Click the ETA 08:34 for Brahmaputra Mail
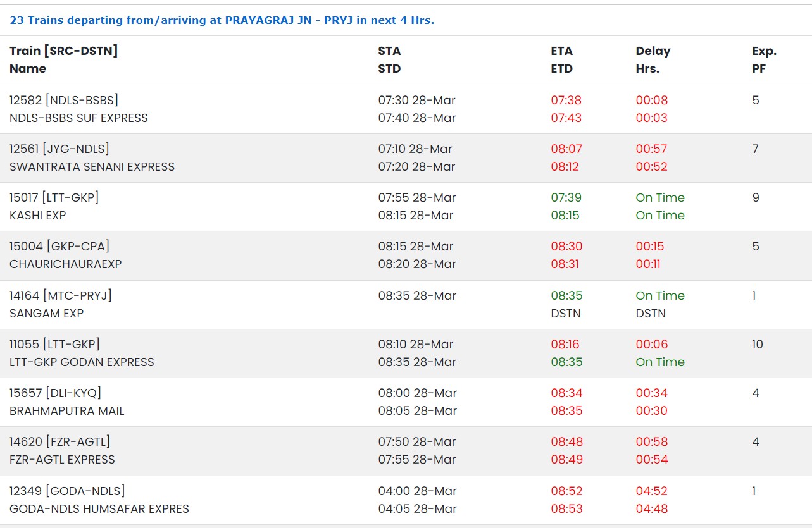This screenshot has width=812, height=528. pyautogui.click(x=566, y=393)
